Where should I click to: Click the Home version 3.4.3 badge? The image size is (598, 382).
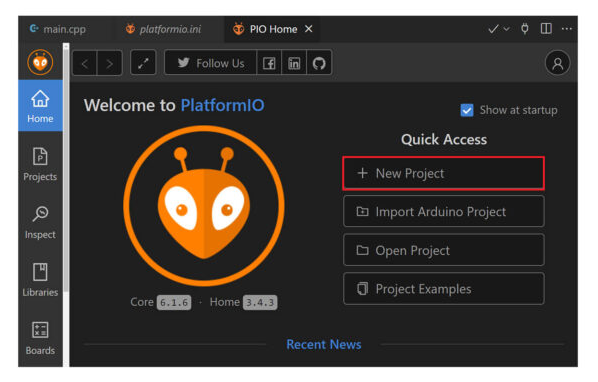[x=260, y=302]
